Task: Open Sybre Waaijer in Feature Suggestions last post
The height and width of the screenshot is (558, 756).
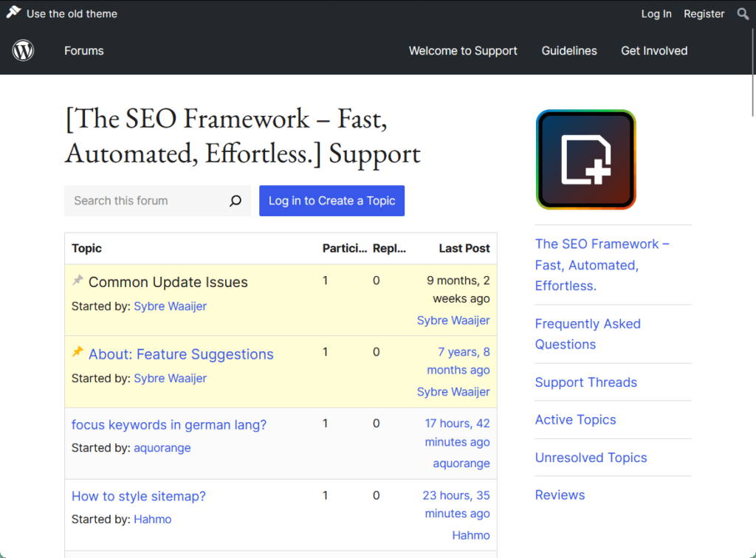Action: pos(453,392)
